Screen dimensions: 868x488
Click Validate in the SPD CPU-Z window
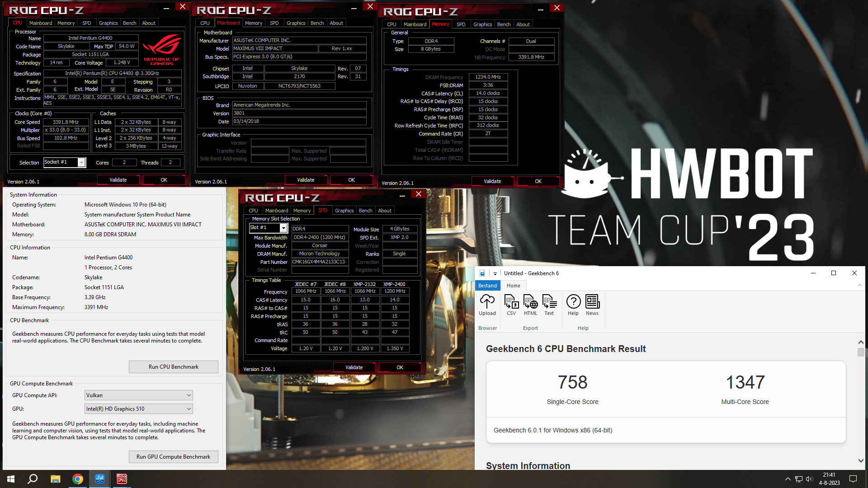pyautogui.click(x=354, y=367)
